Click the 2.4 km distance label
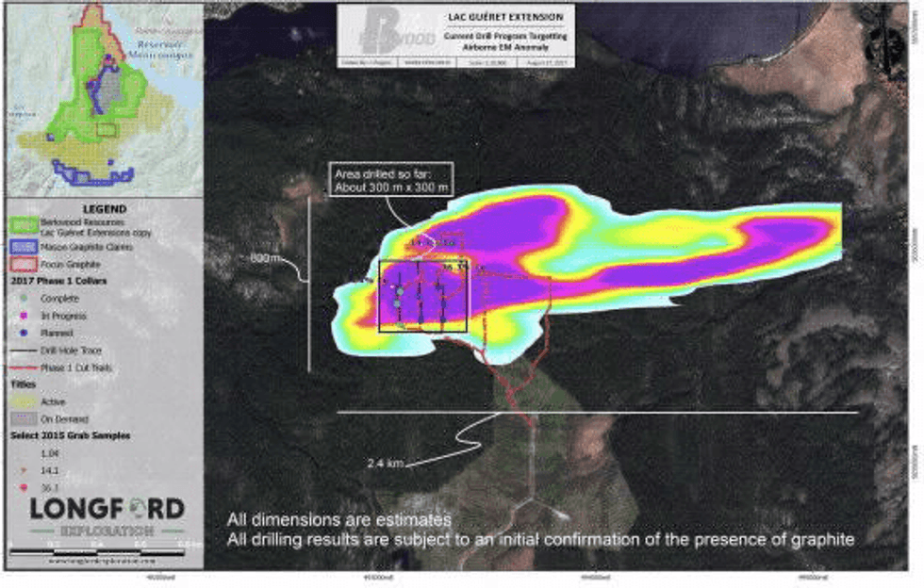 coord(387,463)
